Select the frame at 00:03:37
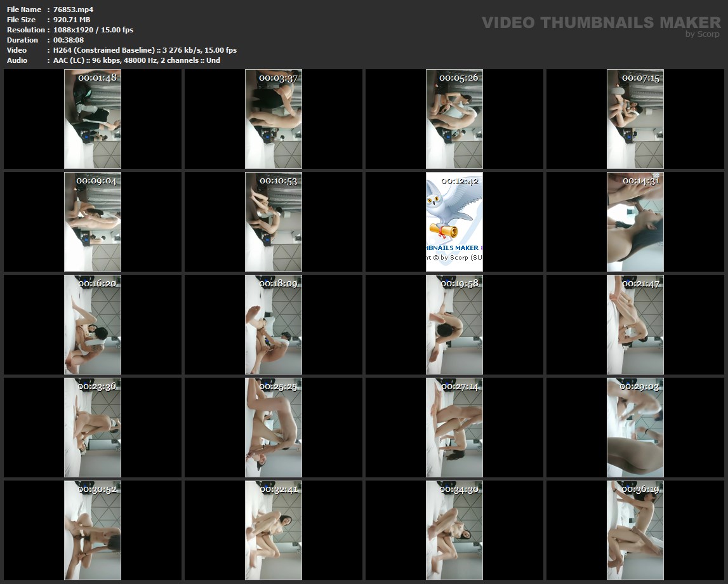Viewport: 728px width, 584px height. (274, 119)
